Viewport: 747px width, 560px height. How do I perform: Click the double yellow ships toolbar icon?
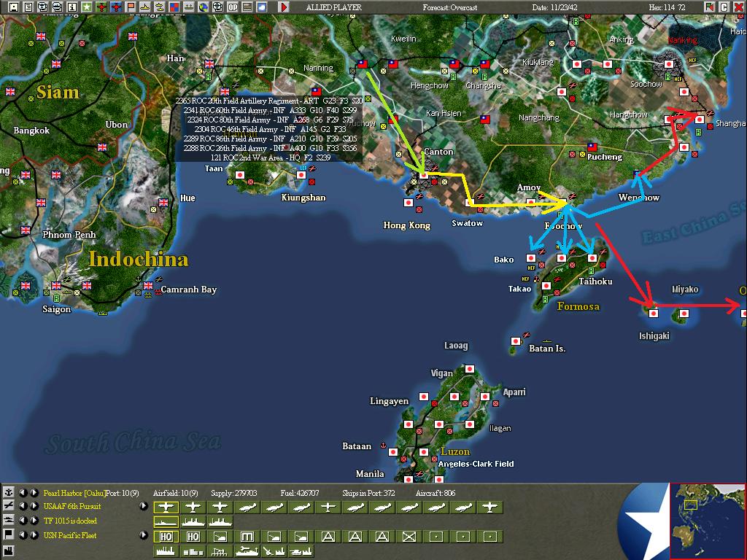[x=160, y=7]
